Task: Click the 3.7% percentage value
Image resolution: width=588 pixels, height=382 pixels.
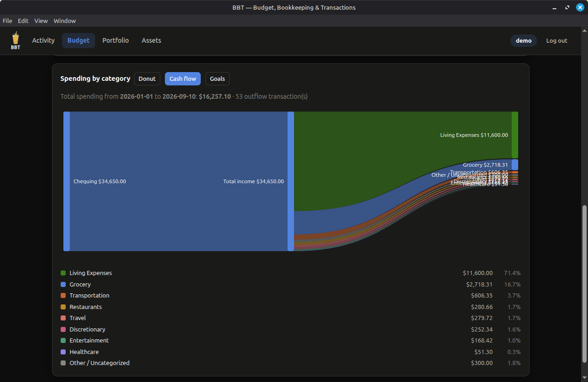Action: coord(514,295)
